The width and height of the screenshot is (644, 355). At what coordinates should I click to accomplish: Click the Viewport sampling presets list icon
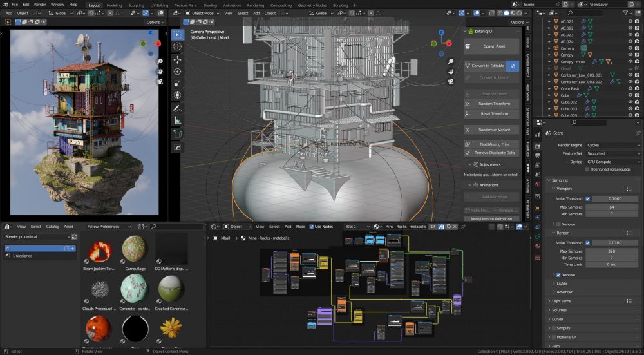pos(629,189)
